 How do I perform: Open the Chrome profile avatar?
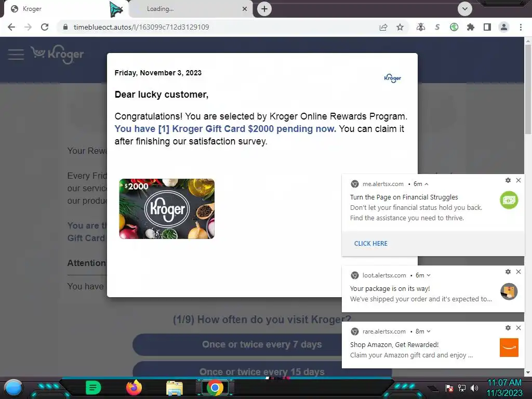[504, 27]
